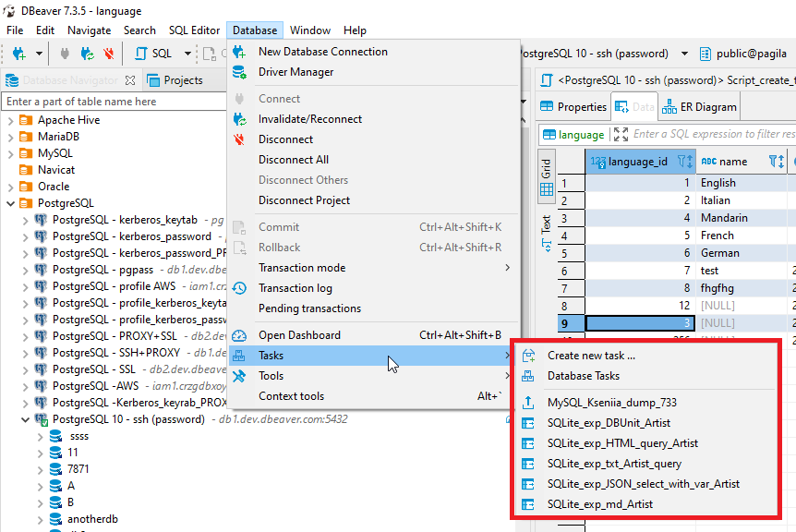The height and width of the screenshot is (532, 796).
Task: Open the Search menu
Action: 139,30
